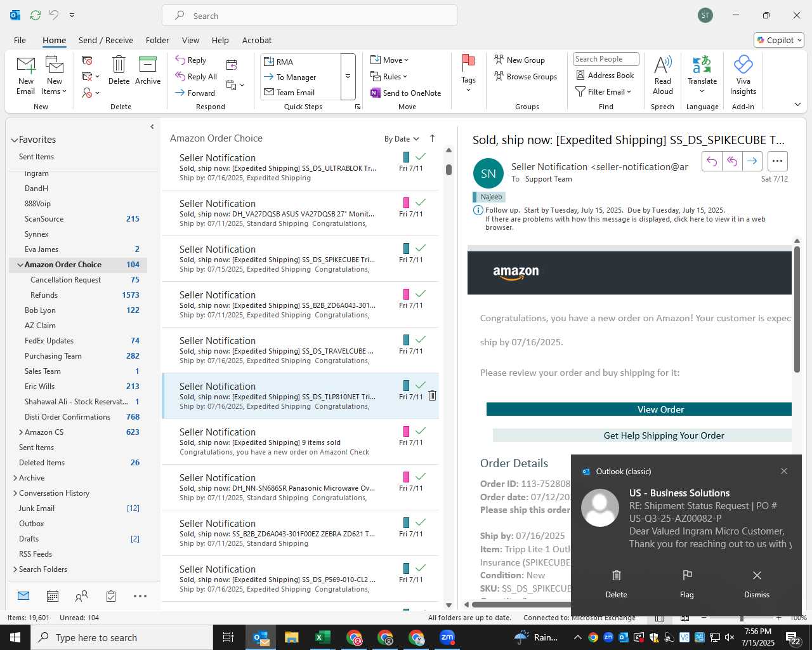This screenshot has width=812, height=650.
Task: Switch to Mail view in navigation bar
Action: (23, 596)
